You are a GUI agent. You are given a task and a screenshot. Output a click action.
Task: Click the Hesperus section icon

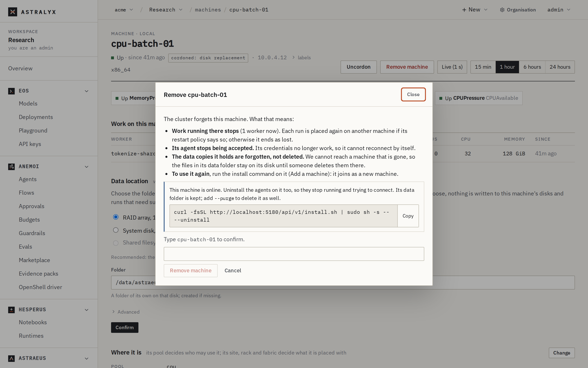[11, 310]
